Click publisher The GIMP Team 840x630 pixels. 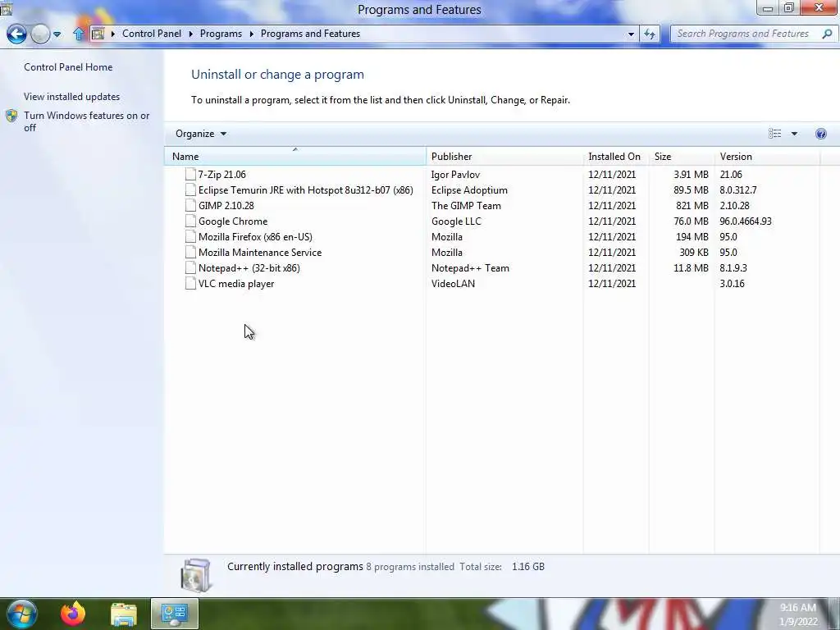pyautogui.click(x=466, y=205)
